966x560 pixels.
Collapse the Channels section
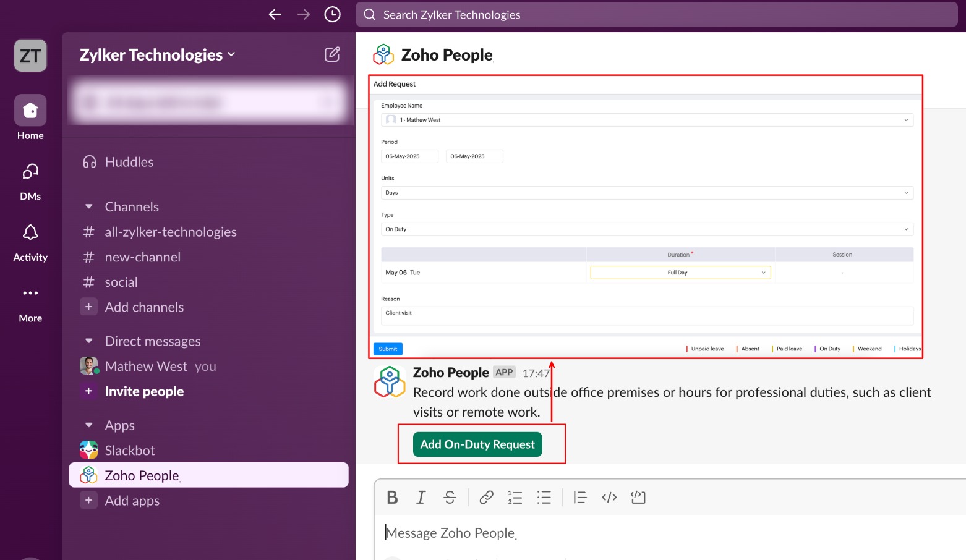pyautogui.click(x=89, y=206)
